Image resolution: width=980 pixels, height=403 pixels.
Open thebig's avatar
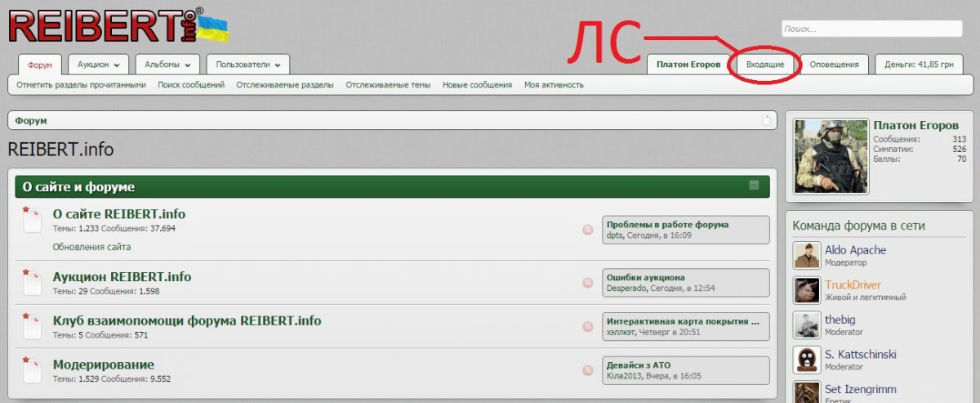tap(807, 325)
